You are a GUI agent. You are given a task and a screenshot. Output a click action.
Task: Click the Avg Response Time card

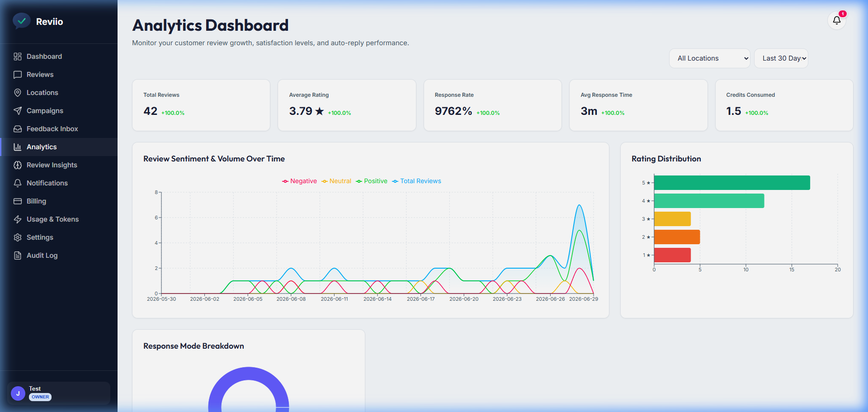(638, 105)
